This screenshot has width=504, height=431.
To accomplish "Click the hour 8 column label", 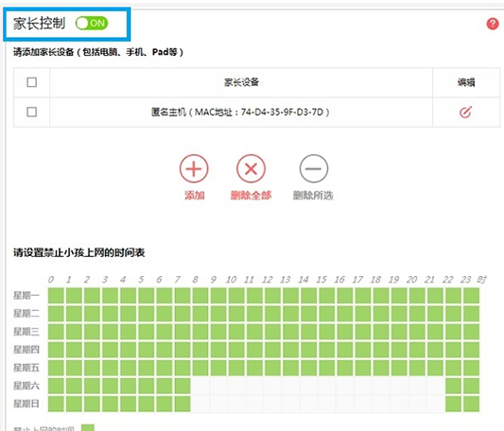I will [195, 280].
